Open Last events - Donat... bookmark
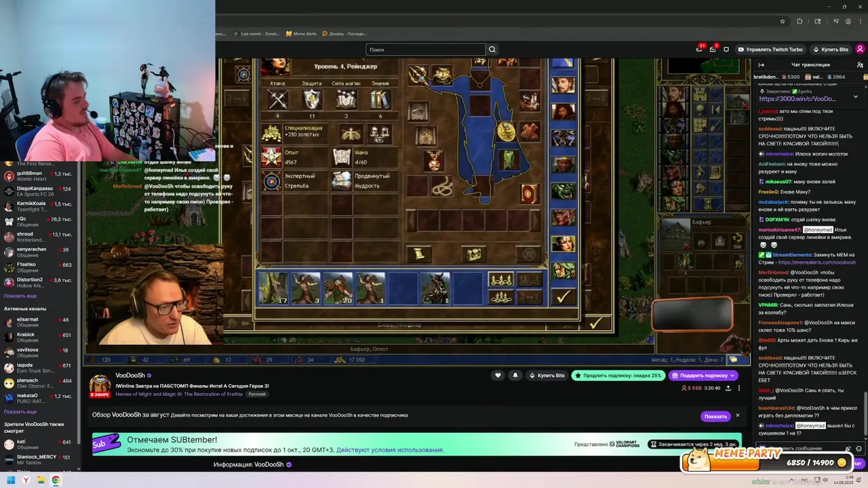This screenshot has height=488, width=868. click(256, 34)
